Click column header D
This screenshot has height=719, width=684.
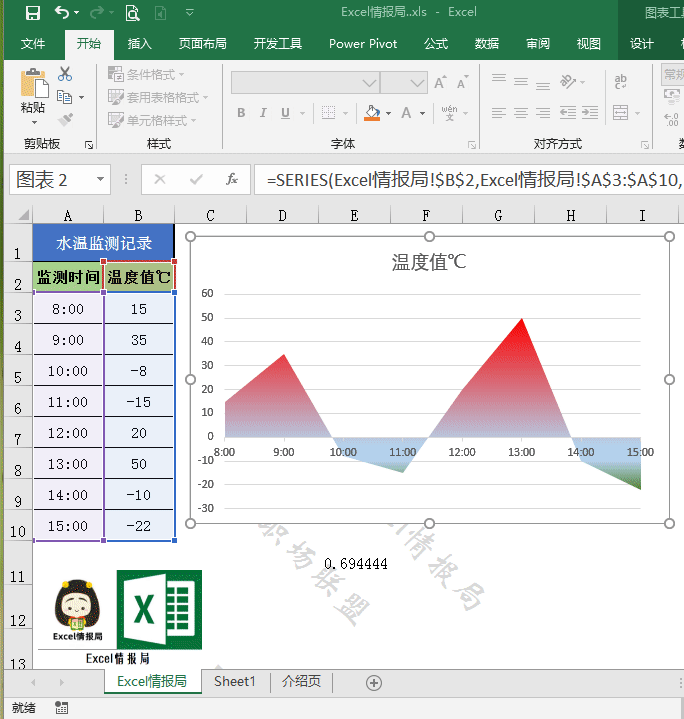coord(282,215)
